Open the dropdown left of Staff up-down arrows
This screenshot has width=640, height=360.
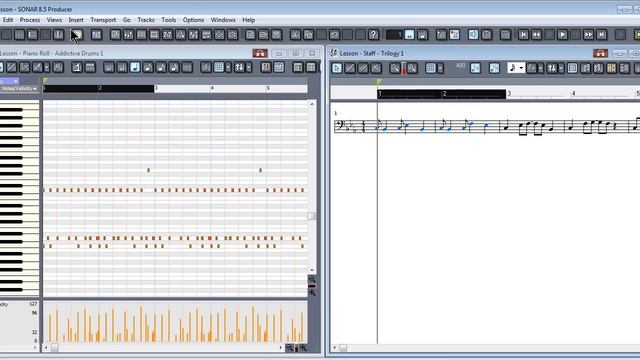tap(540, 68)
